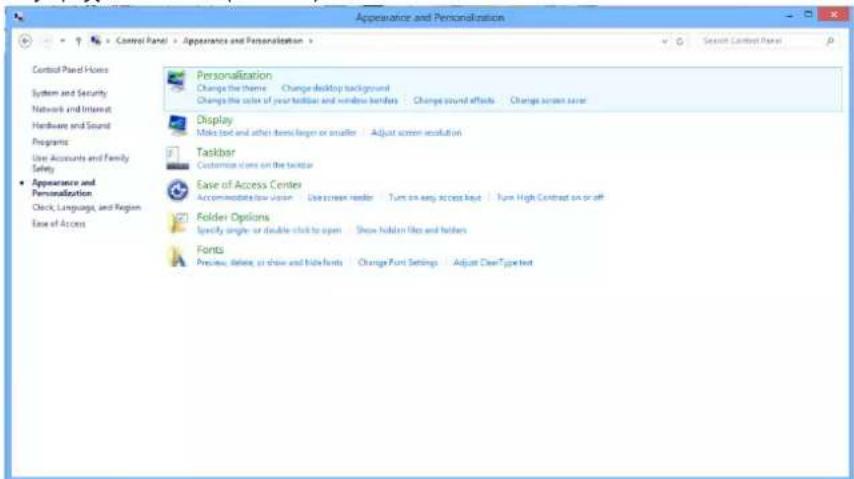
Task: Go to Network and Internet
Action: click(71, 110)
